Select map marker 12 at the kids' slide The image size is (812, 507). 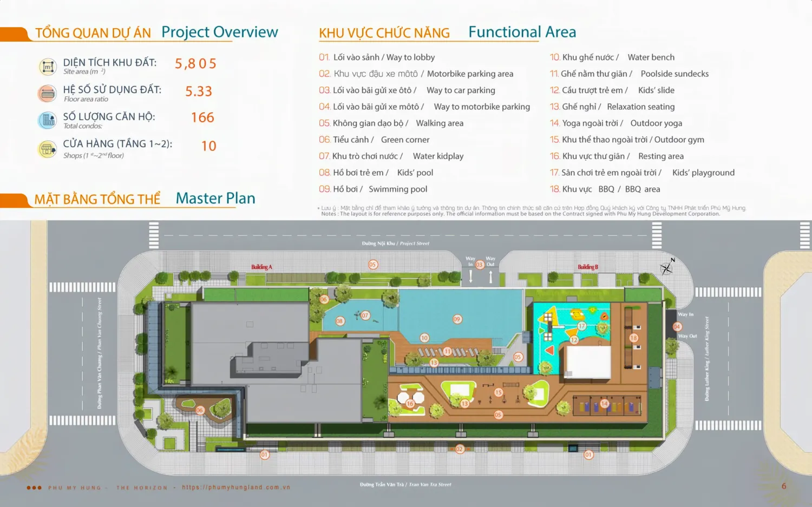(574, 340)
